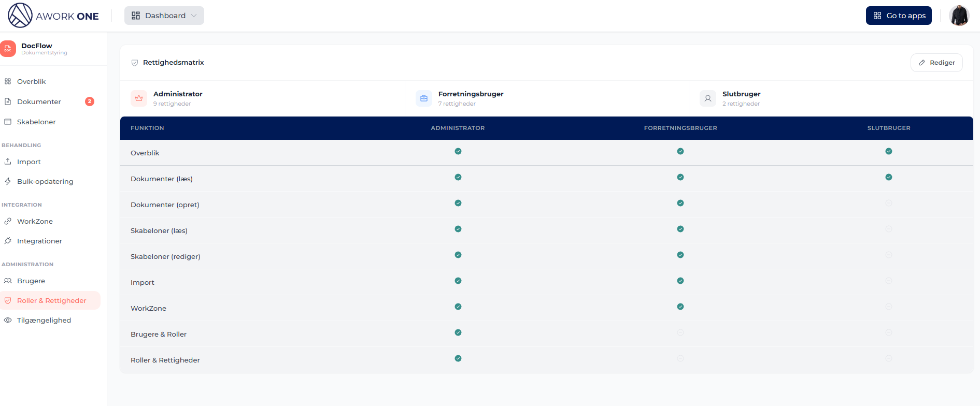Go to Bulk-opdatering page
The height and width of the screenshot is (406, 980).
[45, 181]
